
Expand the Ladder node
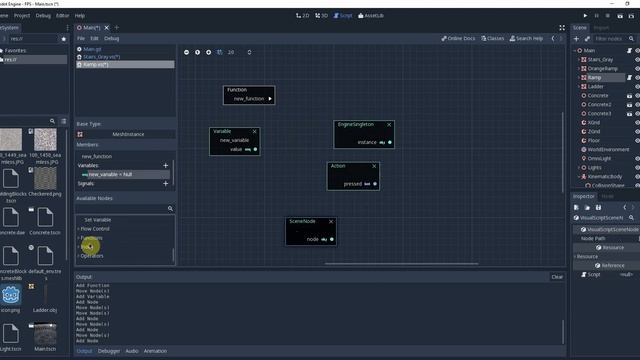579,87
